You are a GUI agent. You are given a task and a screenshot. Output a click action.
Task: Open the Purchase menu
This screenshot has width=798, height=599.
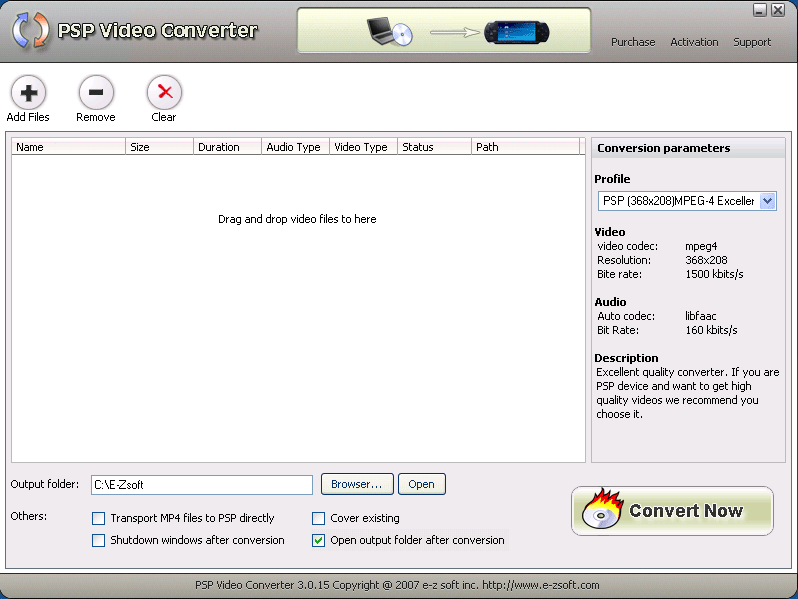coord(633,42)
